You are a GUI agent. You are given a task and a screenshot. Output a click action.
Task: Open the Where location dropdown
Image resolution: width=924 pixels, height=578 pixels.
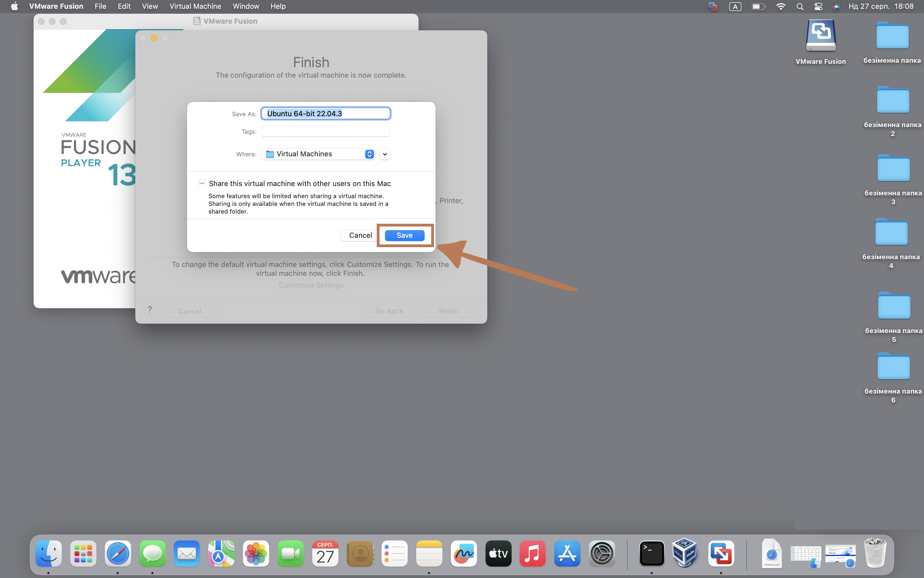[x=318, y=154]
